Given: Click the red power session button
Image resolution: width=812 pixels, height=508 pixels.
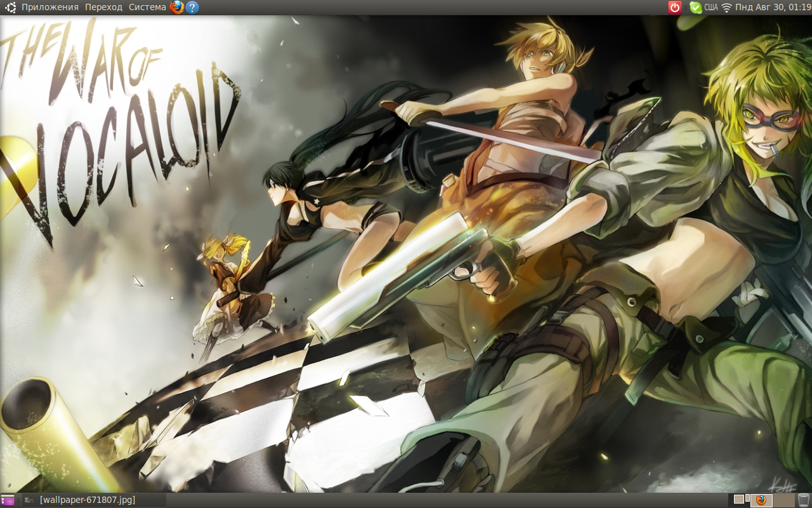Looking at the screenshot, I should click(x=675, y=8).
